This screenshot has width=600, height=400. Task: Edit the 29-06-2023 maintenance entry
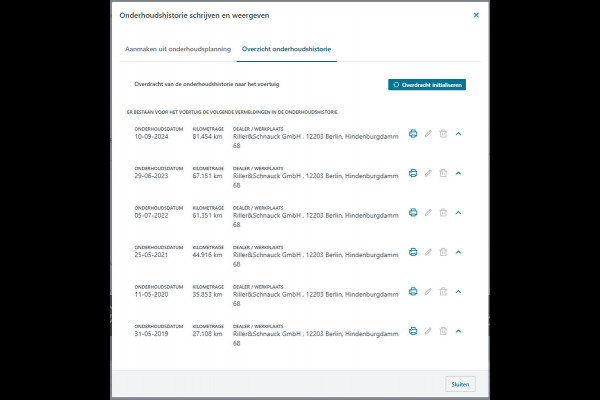point(428,173)
